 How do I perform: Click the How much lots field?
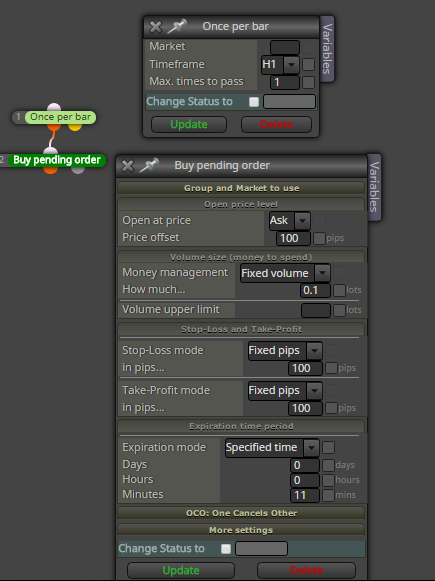coord(315,290)
